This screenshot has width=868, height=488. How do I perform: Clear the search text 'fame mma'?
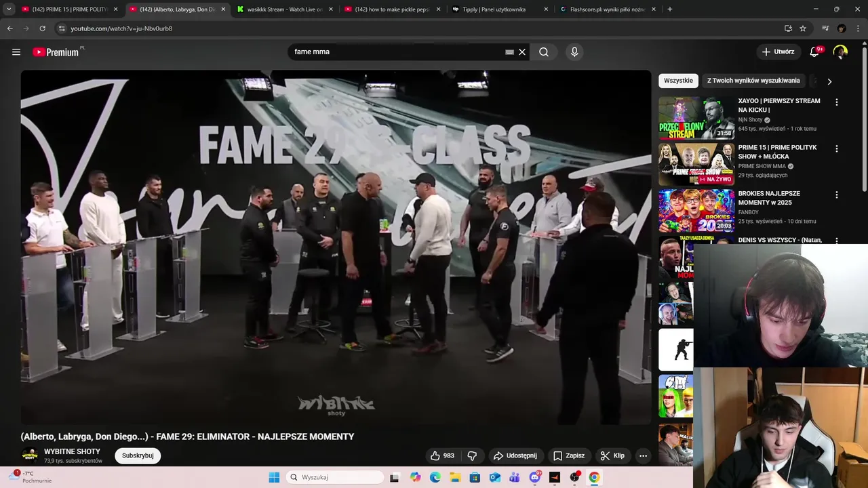click(x=522, y=52)
